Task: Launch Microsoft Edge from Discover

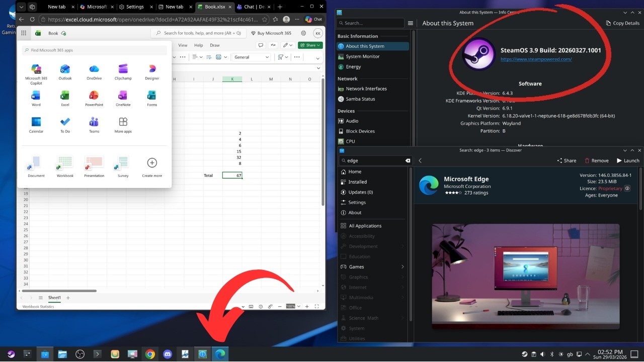Action: click(x=628, y=160)
